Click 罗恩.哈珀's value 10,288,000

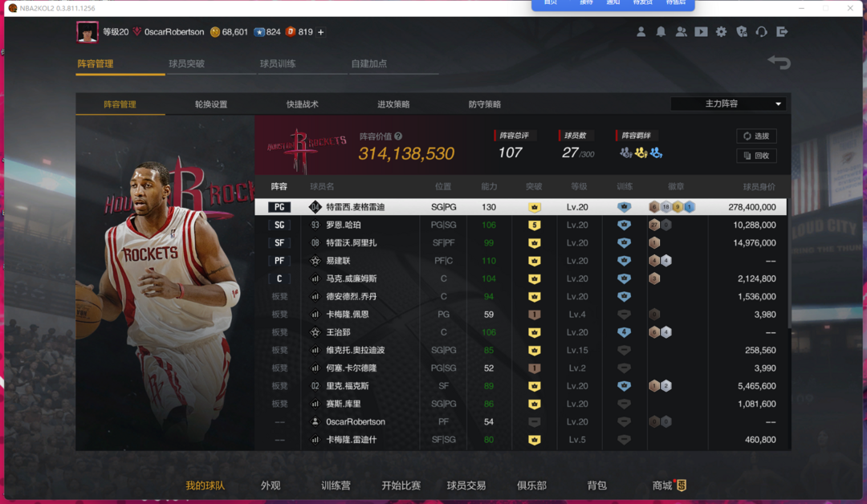click(754, 225)
